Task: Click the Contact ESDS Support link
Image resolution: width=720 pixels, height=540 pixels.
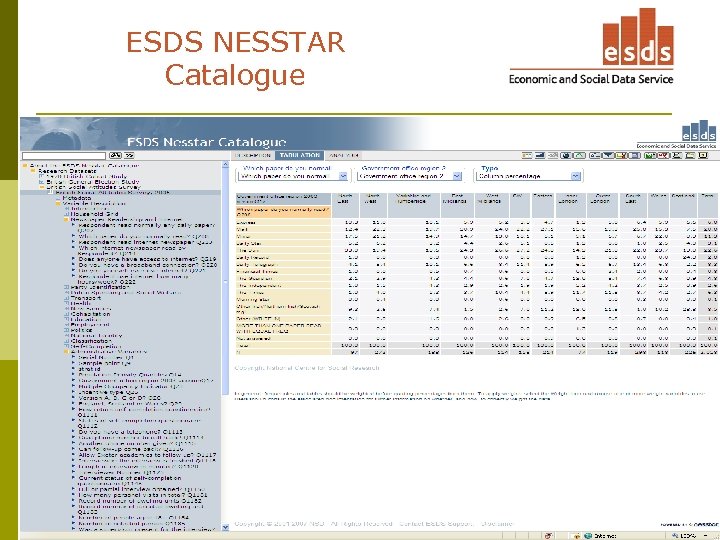Action: coord(436,523)
